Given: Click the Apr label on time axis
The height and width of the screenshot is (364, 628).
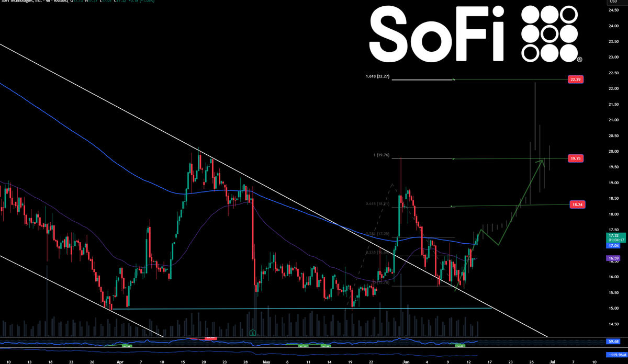Looking at the screenshot, I should (119, 361).
